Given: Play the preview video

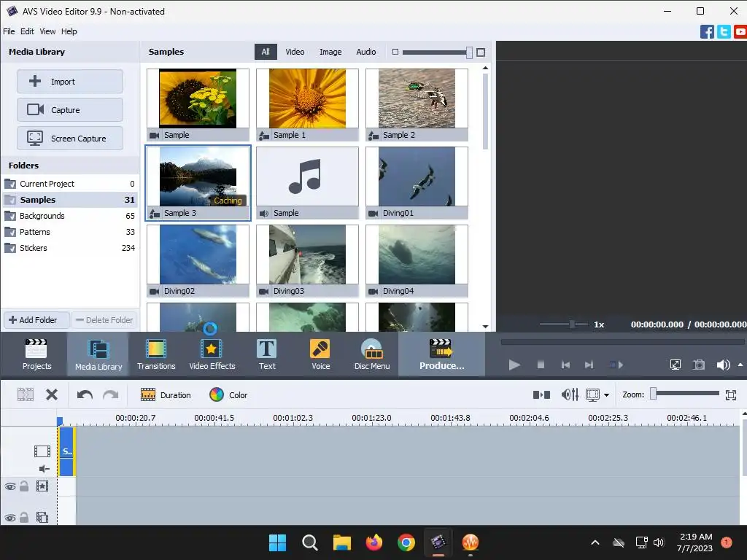Looking at the screenshot, I should point(514,365).
